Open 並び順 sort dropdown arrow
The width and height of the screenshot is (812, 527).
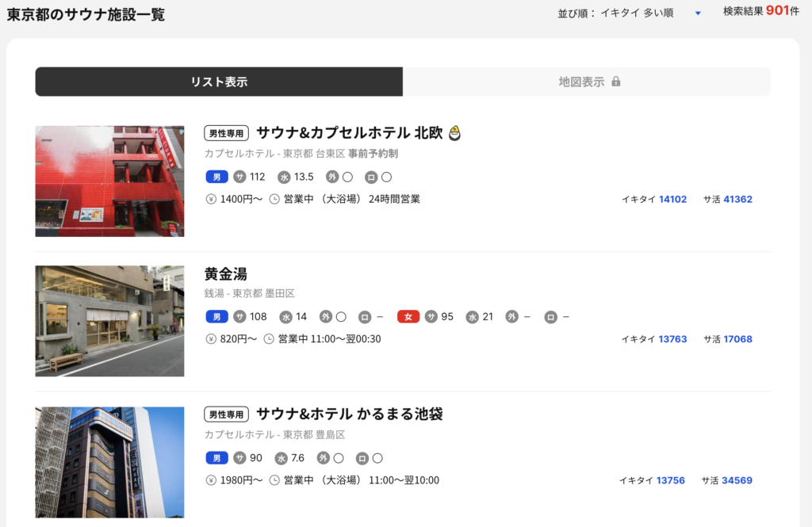tap(698, 13)
